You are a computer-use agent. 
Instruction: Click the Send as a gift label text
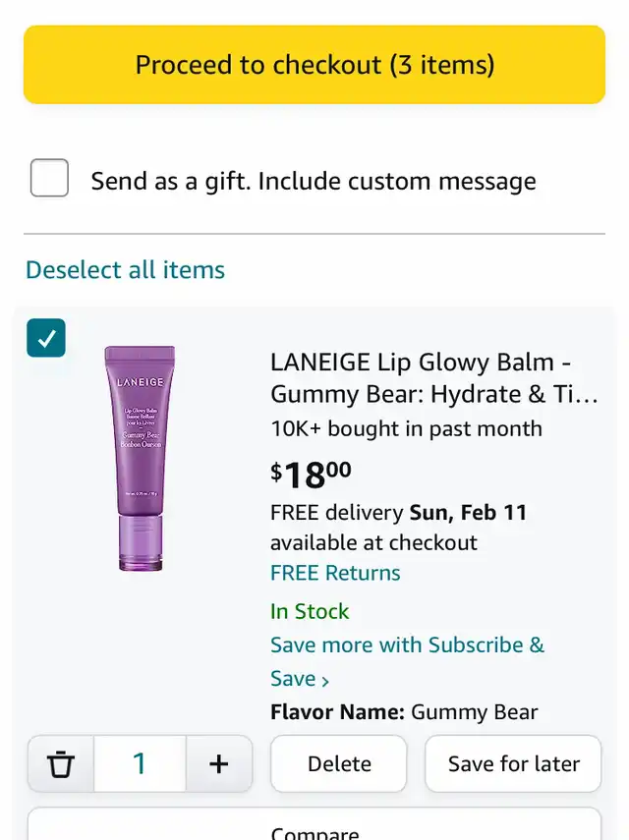[314, 181]
